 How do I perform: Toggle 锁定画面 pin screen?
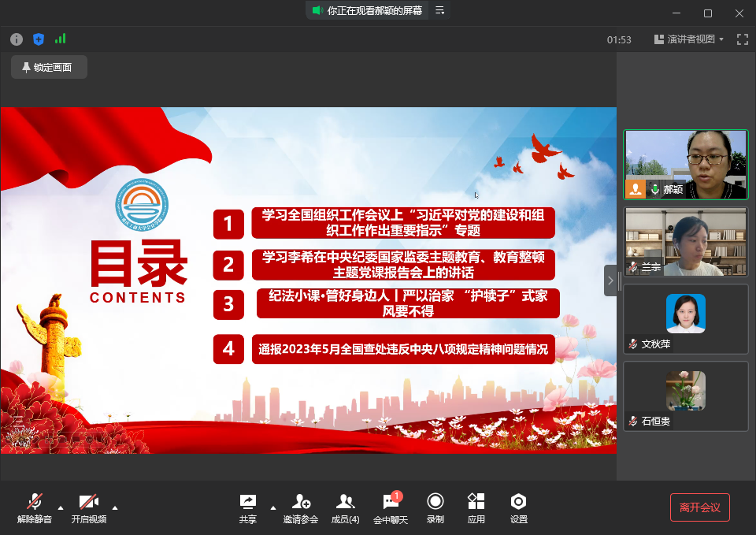49,67
